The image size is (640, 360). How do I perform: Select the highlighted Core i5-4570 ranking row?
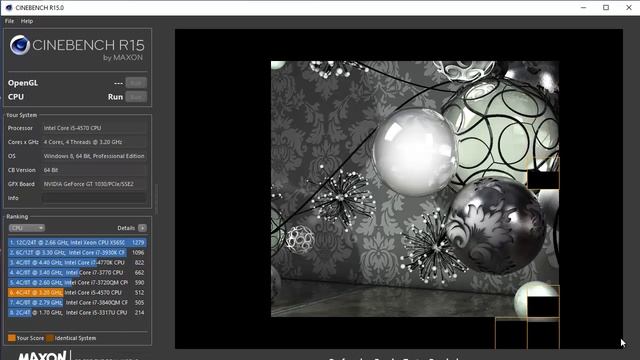77,293
